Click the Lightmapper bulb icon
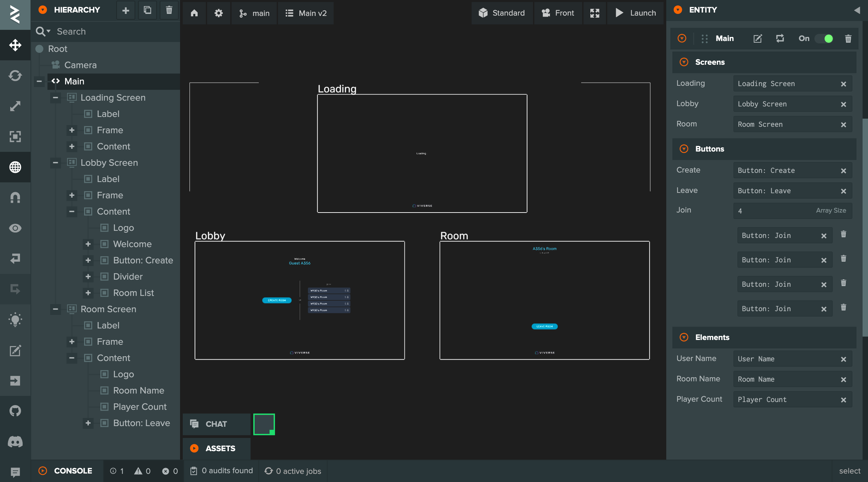Viewport: 868px width, 482px height. [x=15, y=320]
